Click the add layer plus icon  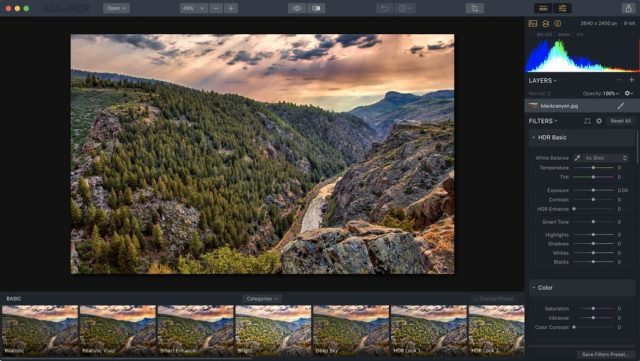pos(631,80)
